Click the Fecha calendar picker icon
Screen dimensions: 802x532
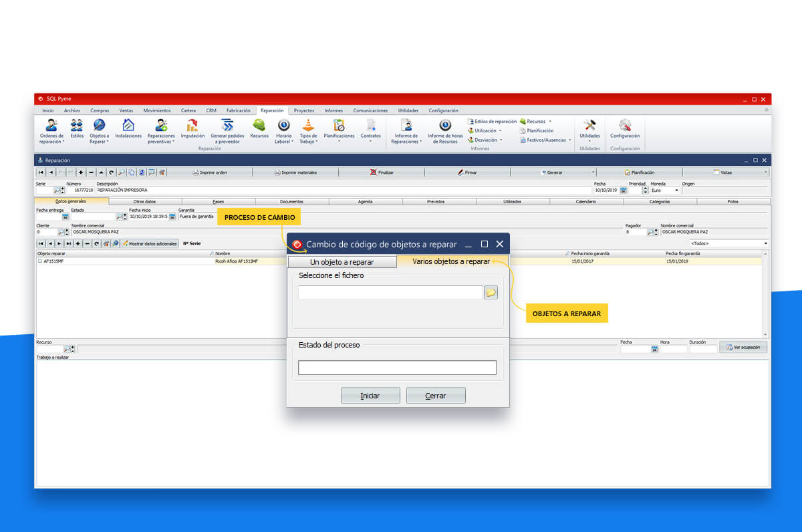[623, 190]
